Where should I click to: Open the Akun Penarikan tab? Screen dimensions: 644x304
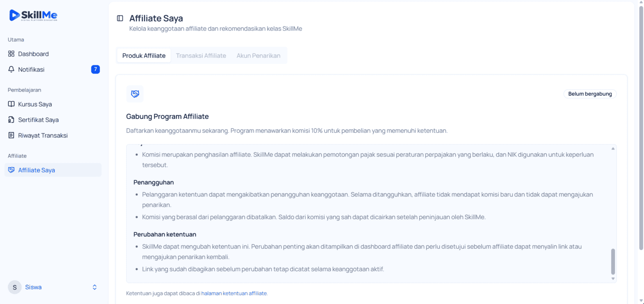click(x=258, y=56)
